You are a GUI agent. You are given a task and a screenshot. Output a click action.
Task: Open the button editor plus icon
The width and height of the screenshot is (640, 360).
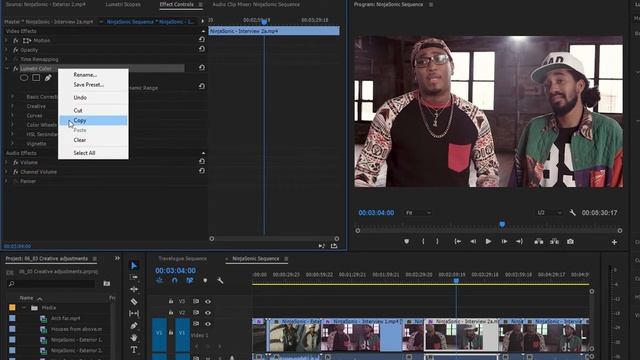614,242
